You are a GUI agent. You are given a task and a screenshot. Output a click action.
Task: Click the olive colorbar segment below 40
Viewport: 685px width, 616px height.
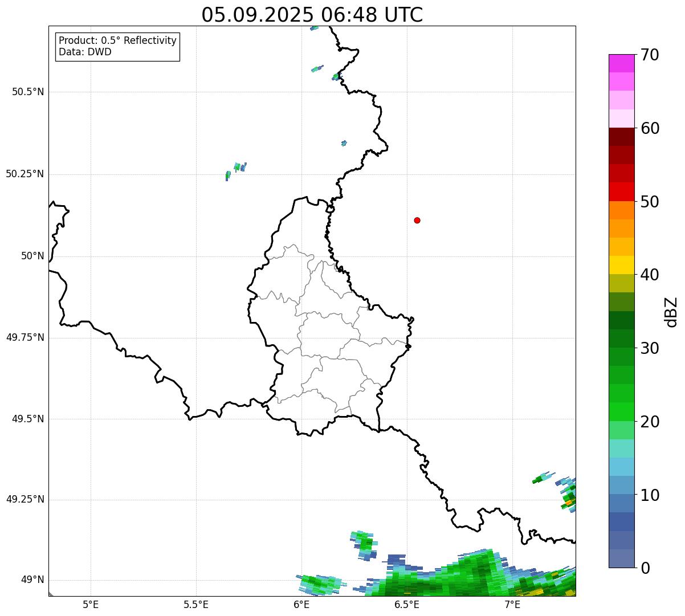[621, 283]
